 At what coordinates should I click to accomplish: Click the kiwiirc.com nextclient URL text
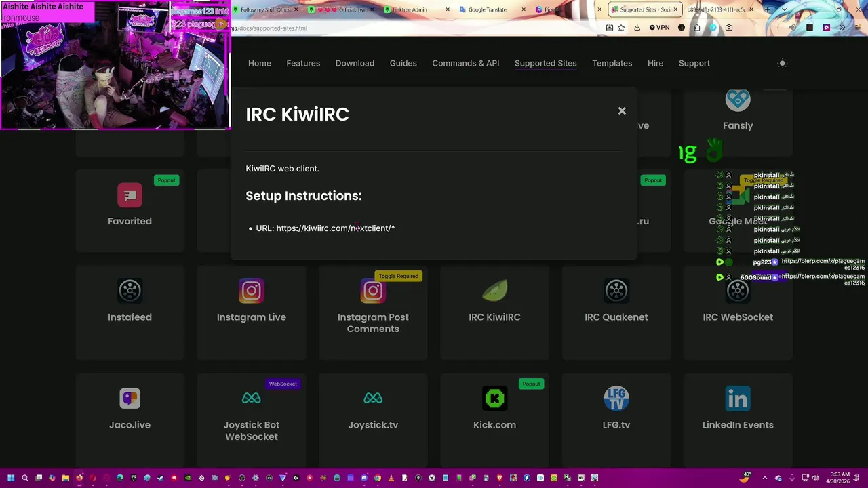(x=336, y=228)
